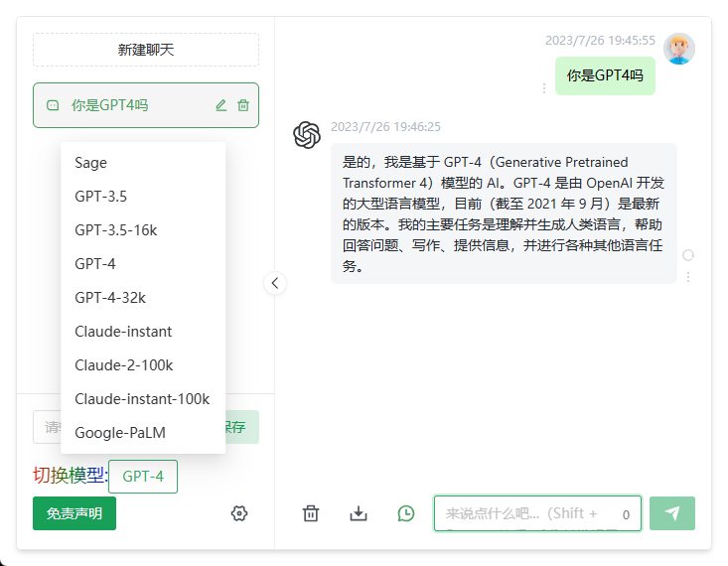Select GPT-4 in the dropdown list
This screenshot has height=566, width=728.
tap(143, 264)
